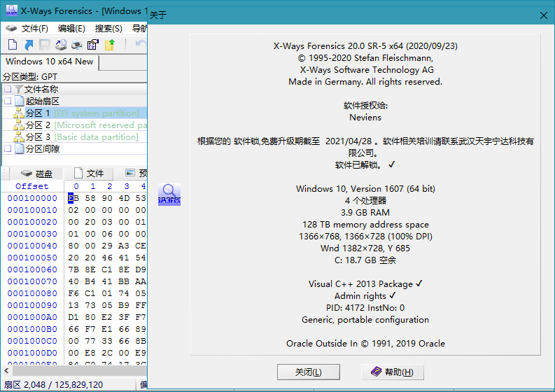
Task: Click the file icon beside 分区间隙
Action: click(x=20, y=148)
